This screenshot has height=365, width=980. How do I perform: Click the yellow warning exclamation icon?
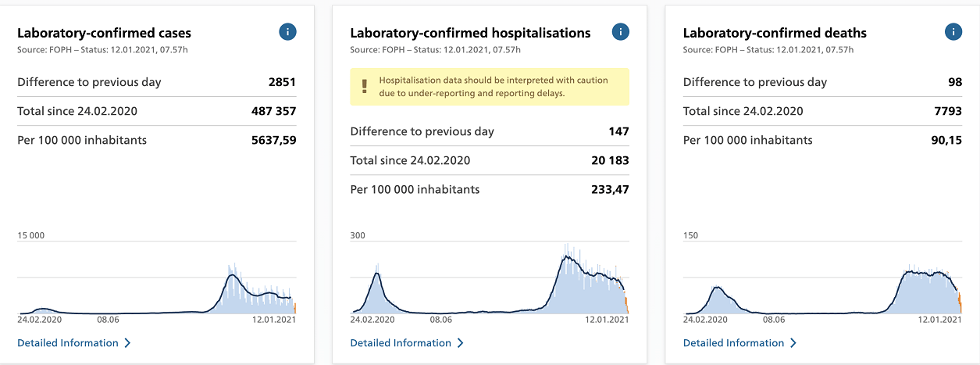pyautogui.click(x=364, y=87)
